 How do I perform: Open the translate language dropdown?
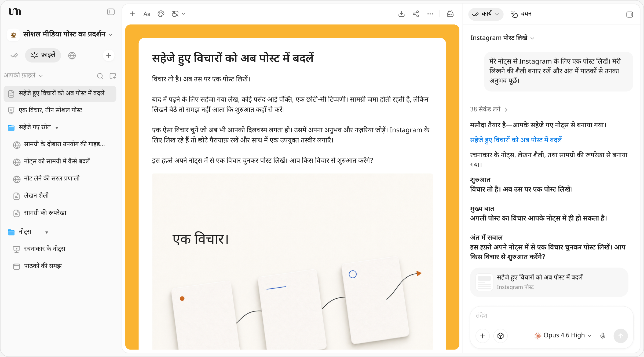[178, 14]
